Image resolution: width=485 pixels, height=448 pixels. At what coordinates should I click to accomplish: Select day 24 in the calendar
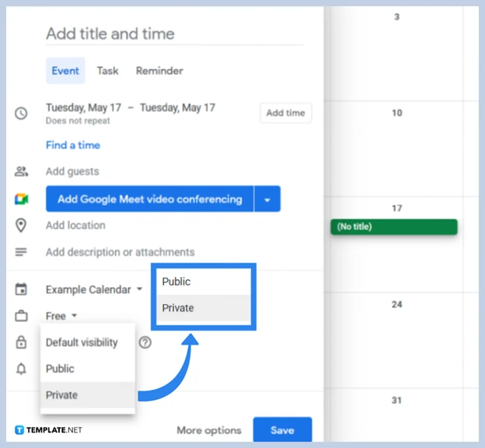(x=397, y=304)
